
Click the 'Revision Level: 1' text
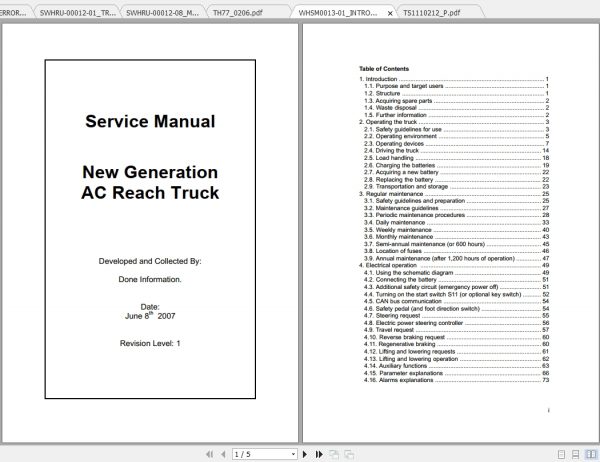[x=150, y=343]
